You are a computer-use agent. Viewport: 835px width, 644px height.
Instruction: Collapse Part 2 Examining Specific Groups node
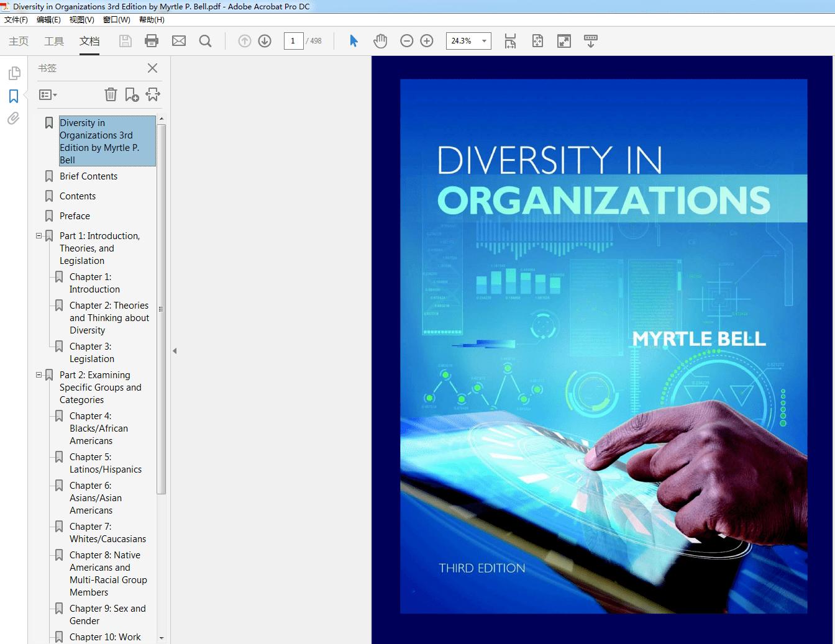(39, 375)
